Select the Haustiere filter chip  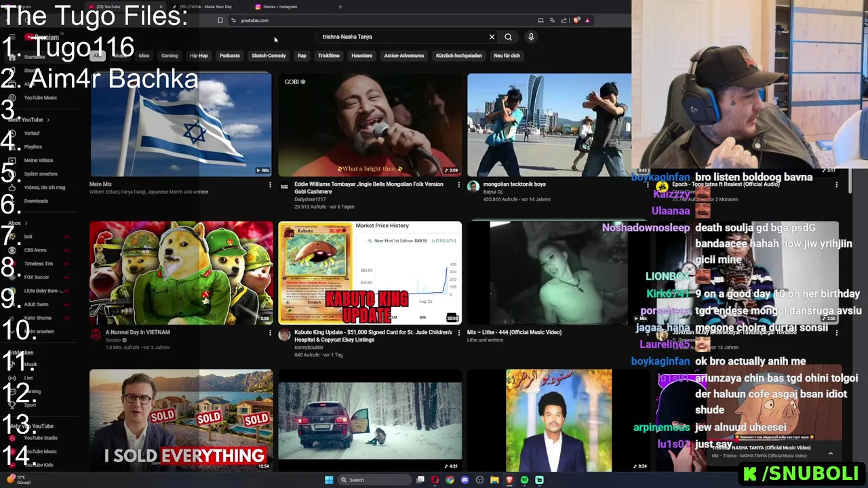(x=361, y=56)
